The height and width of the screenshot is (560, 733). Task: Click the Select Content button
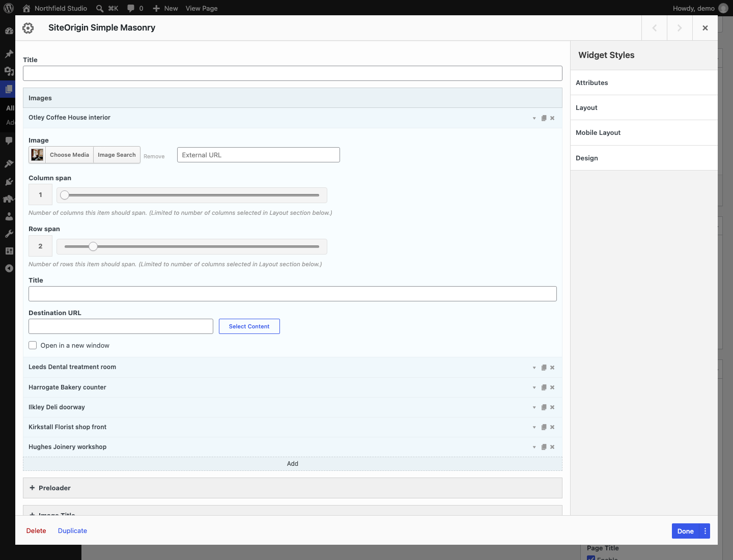point(249,326)
